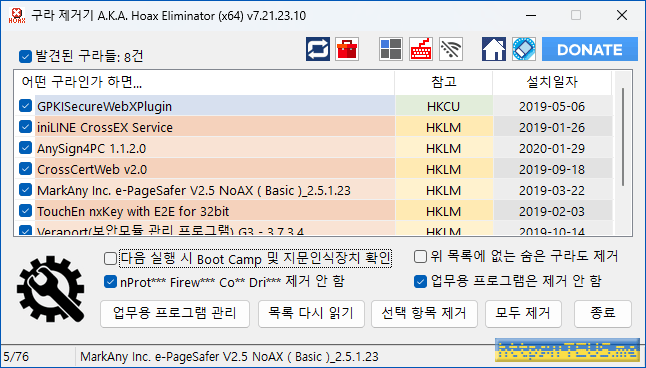646x368 pixels.
Task: Toggle the nProt*** Firew*** 제거 안 함 checkbox
Action: point(110,282)
